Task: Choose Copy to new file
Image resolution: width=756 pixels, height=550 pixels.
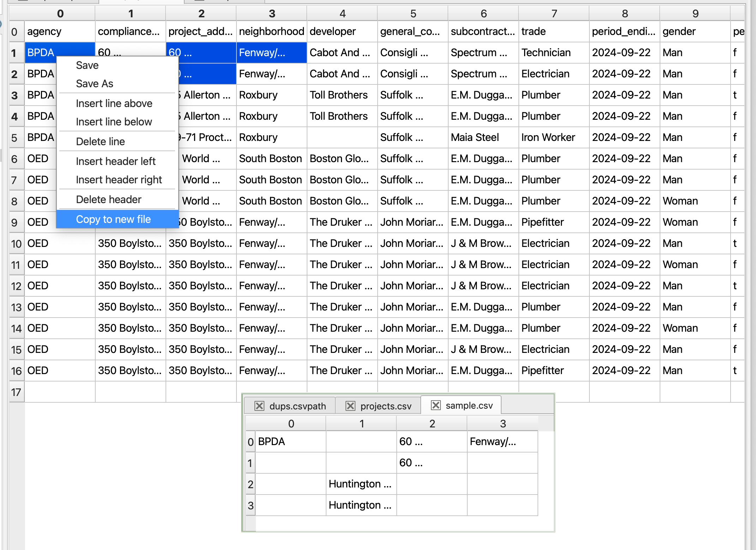Action: coord(113,219)
